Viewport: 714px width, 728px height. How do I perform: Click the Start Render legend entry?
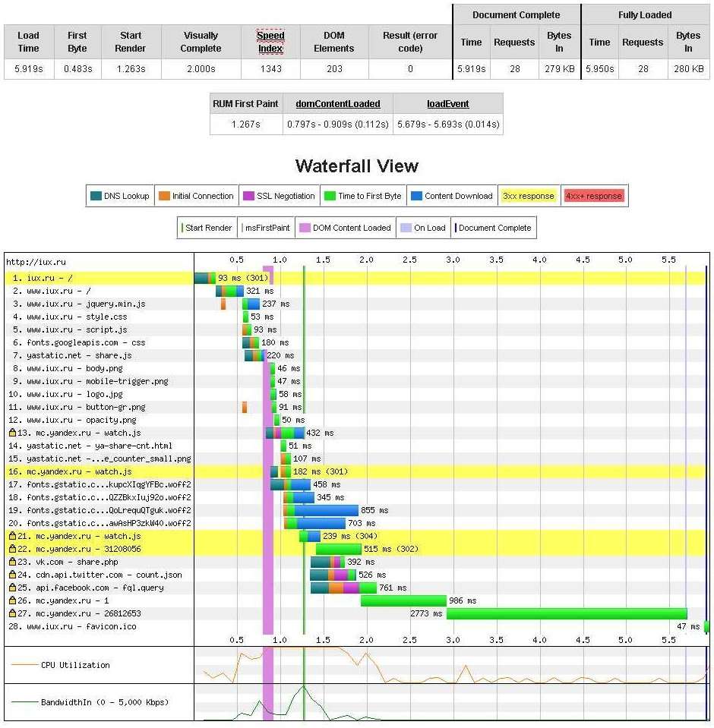click(x=207, y=228)
